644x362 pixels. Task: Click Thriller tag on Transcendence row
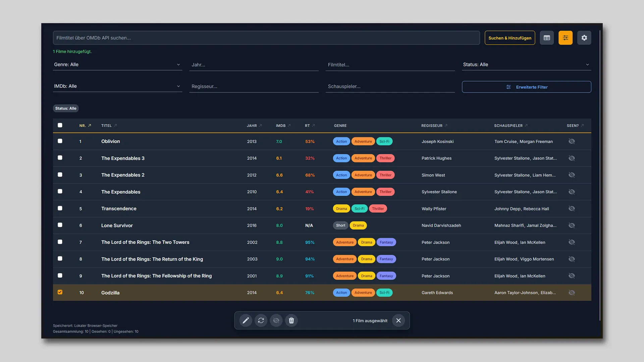(x=378, y=208)
